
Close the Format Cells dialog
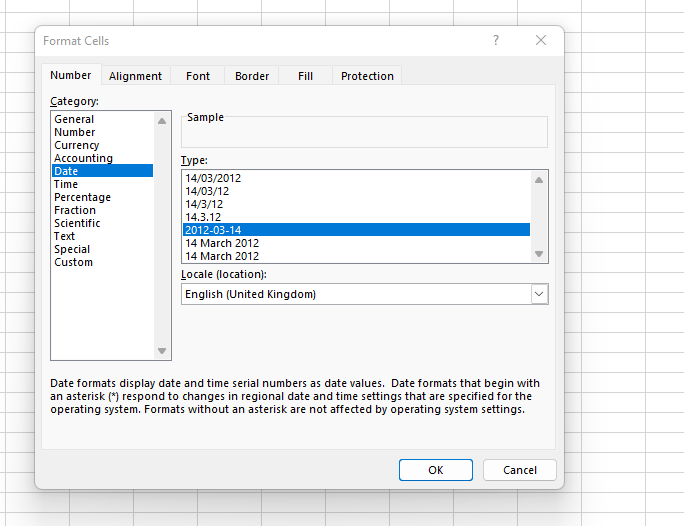pyautogui.click(x=541, y=40)
